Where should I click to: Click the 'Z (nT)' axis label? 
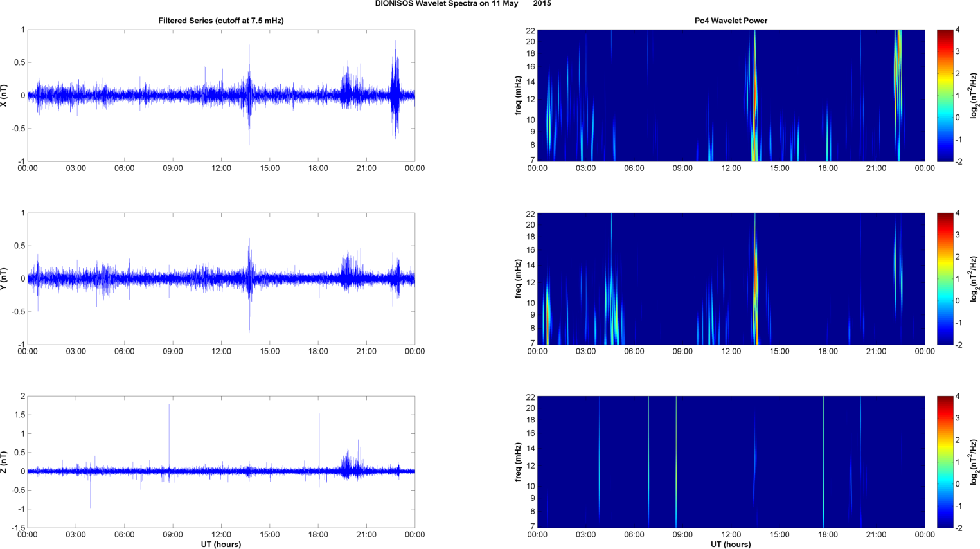pos(4,462)
